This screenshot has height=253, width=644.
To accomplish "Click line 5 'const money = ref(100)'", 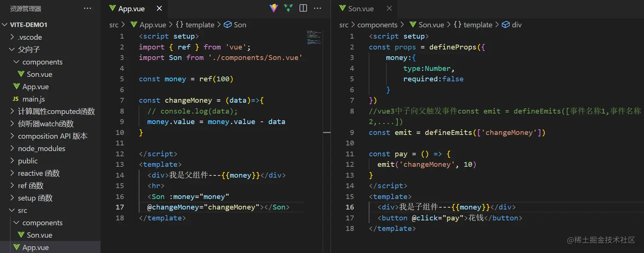I will (x=186, y=79).
